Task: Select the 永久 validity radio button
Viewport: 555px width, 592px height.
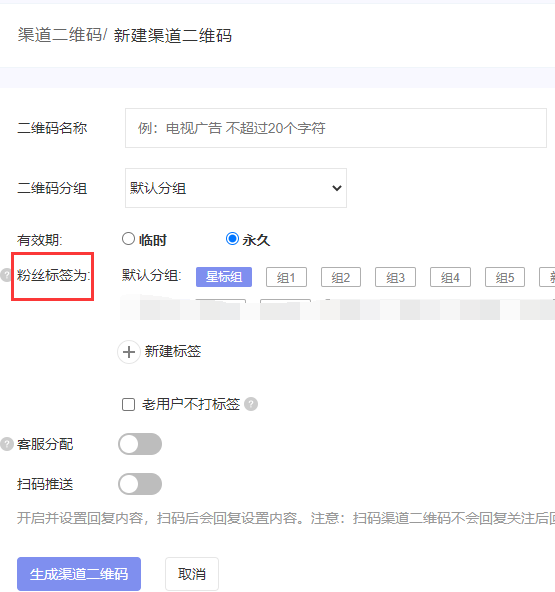Action: tap(232, 239)
